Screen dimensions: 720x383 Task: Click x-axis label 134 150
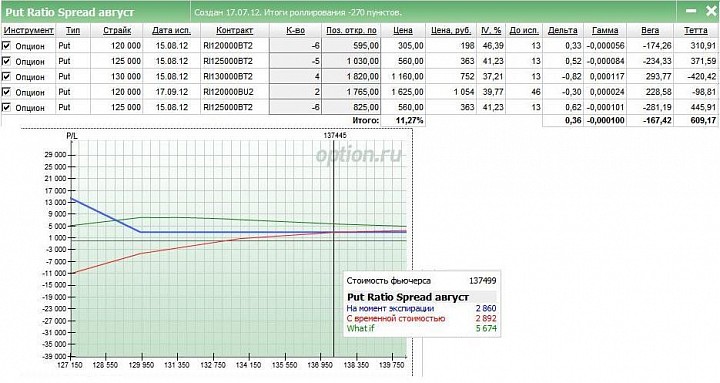248,366
